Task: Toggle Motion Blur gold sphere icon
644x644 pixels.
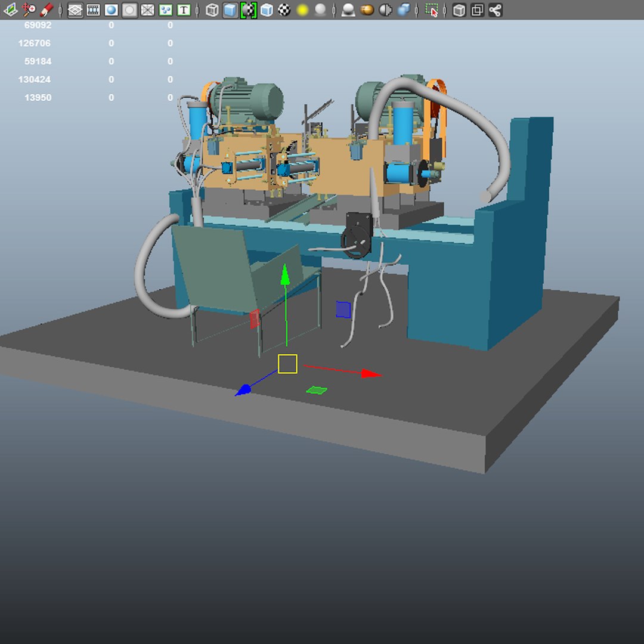Action: click(367, 10)
